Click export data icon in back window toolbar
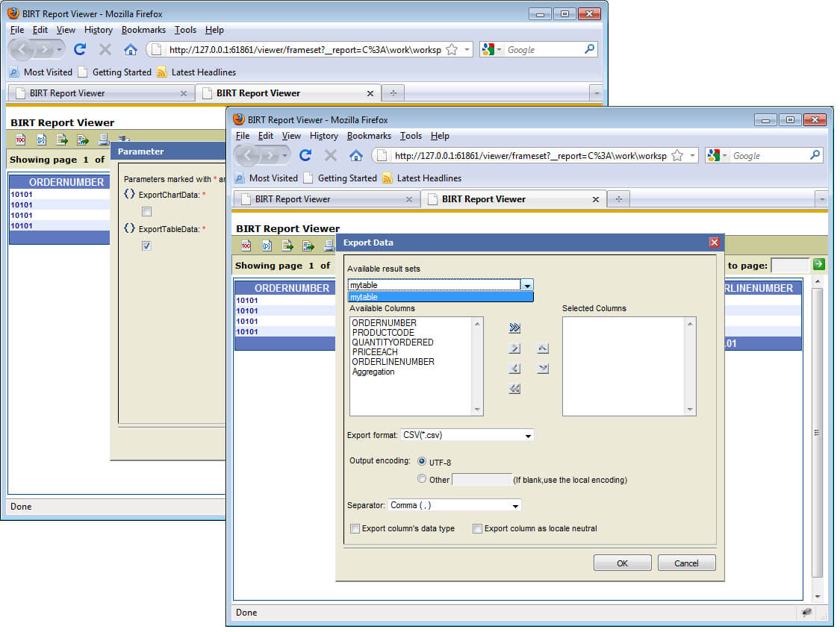Viewport: 840px width, 632px height. 62,140
